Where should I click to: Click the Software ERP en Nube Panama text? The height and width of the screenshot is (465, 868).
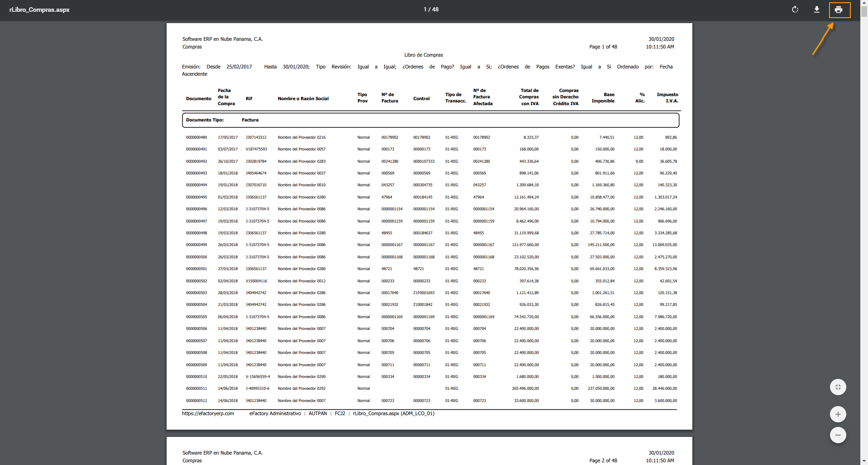pos(222,39)
